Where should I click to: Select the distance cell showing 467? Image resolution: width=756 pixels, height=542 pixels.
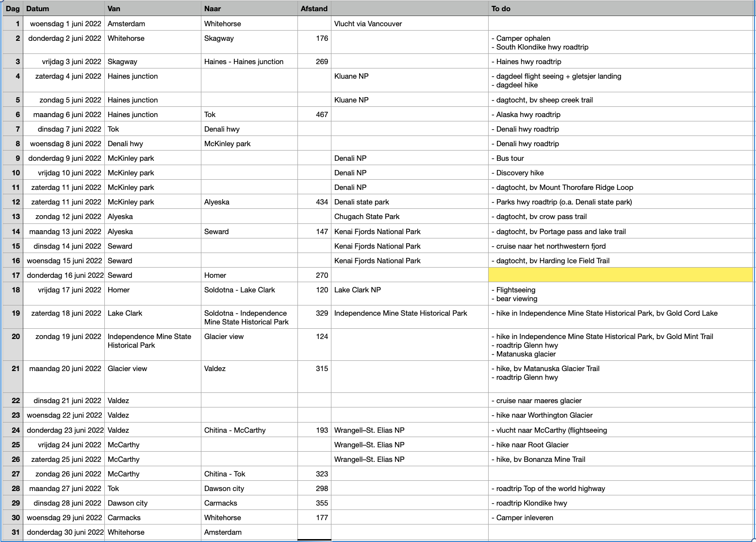(x=314, y=115)
